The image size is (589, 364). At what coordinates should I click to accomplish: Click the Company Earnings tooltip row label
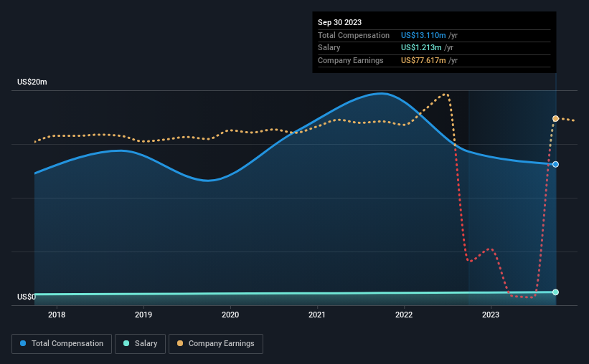pyautogui.click(x=351, y=60)
